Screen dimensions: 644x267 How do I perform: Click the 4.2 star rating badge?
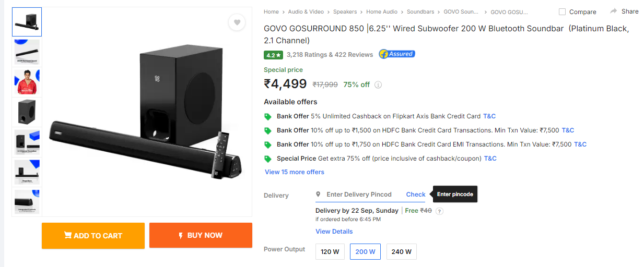pyautogui.click(x=274, y=55)
